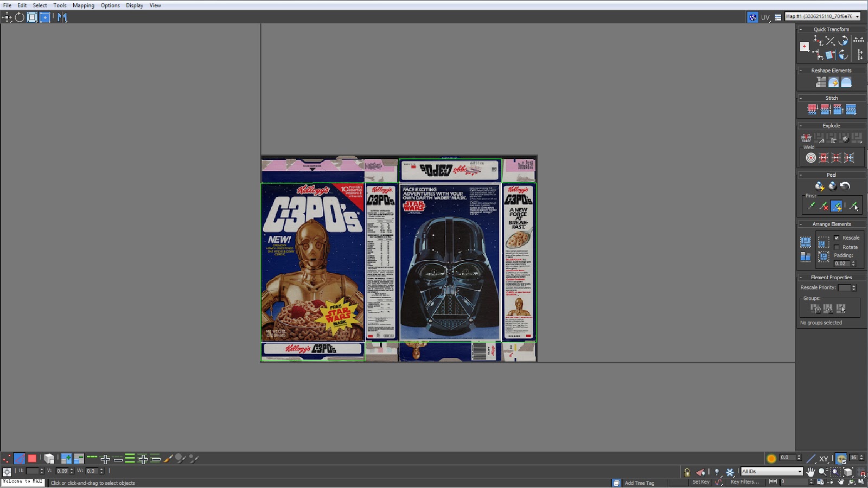
Task: Click the Reset Peel icon
Action: pyautogui.click(x=845, y=187)
